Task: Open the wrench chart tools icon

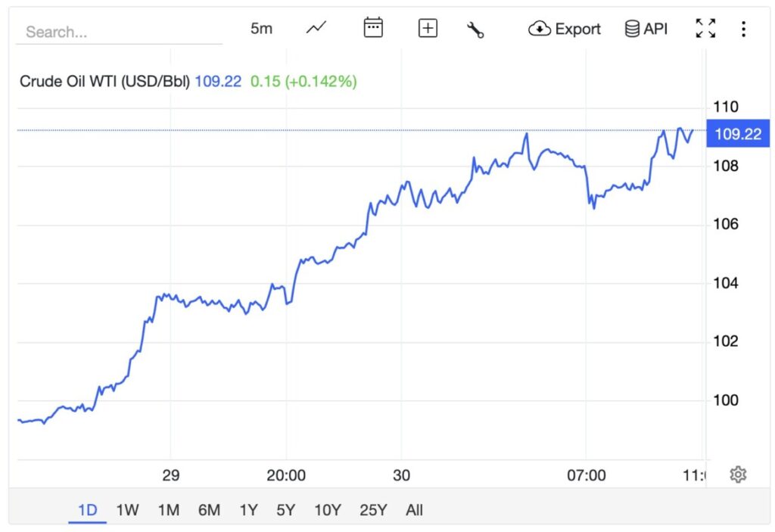Action: [x=475, y=30]
